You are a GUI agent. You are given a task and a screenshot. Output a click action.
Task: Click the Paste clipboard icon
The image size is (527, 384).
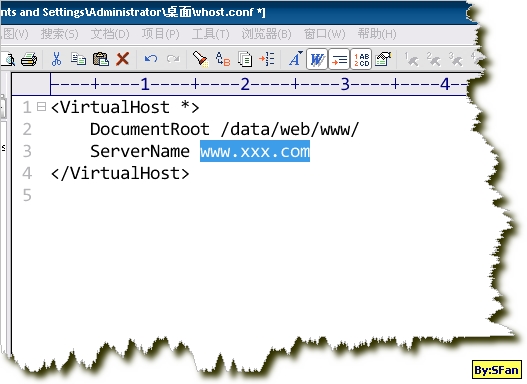tap(100, 59)
